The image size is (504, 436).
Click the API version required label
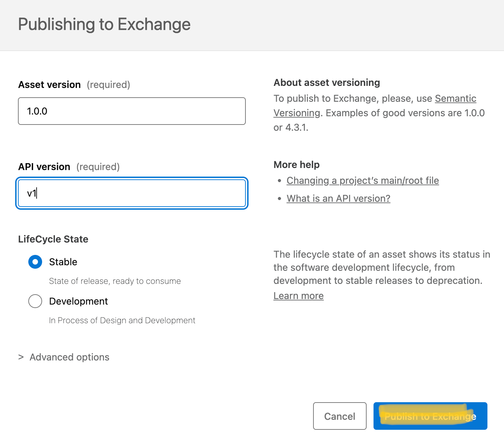pyautogui.click(x=98, y=167)
